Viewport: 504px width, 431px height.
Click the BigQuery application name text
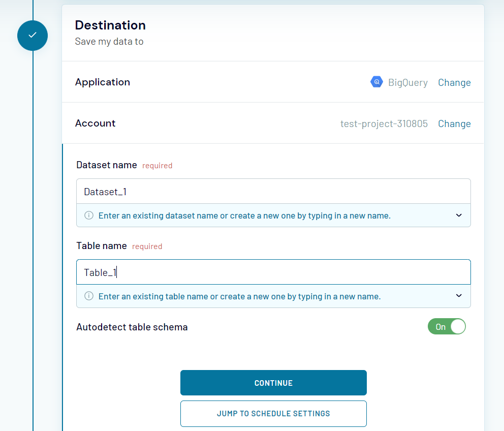tap(407, 82)
